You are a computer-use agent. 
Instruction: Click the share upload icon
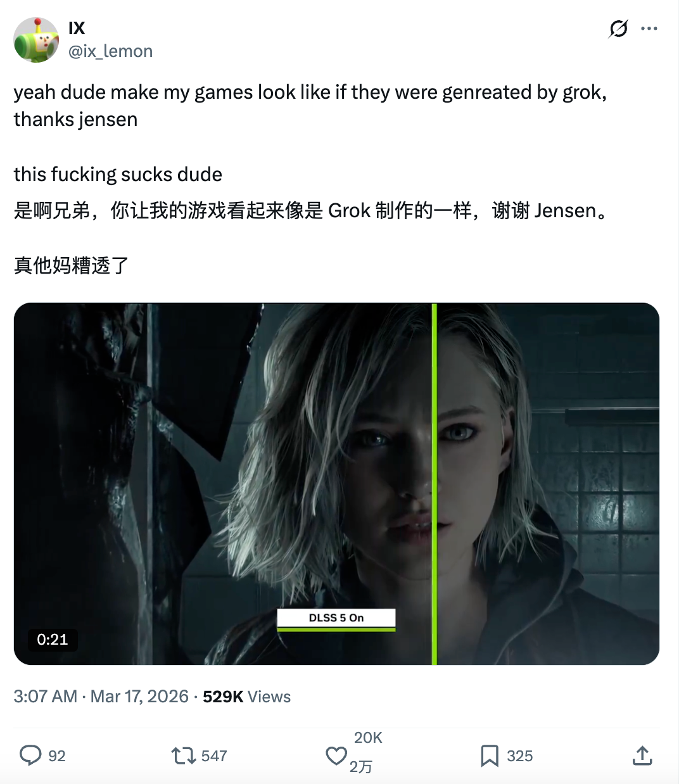pos(642,756)
